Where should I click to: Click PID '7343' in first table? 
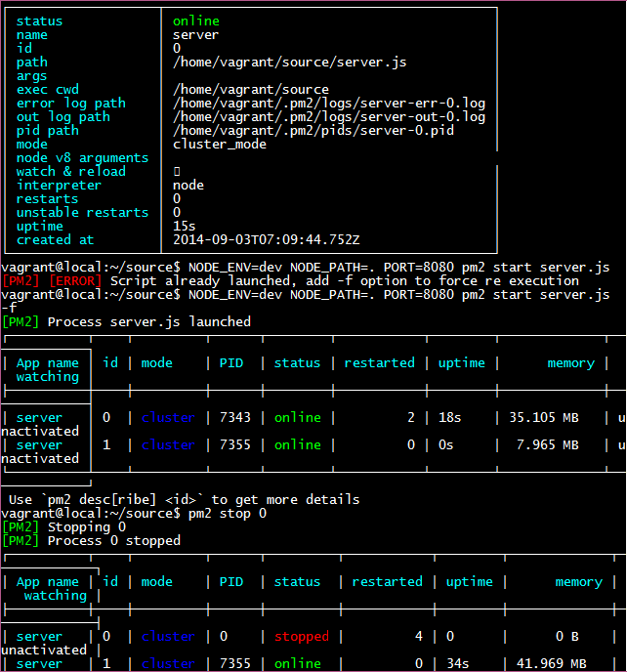pyautogui.click(x=234, y=417)
